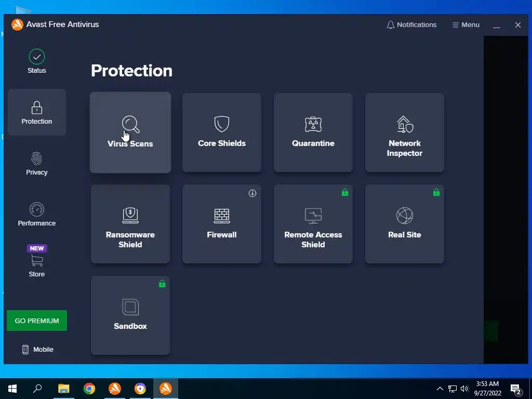Open the Quarantine tile
The height and width of the screenshot is (399, 532).
coord(313,132)
